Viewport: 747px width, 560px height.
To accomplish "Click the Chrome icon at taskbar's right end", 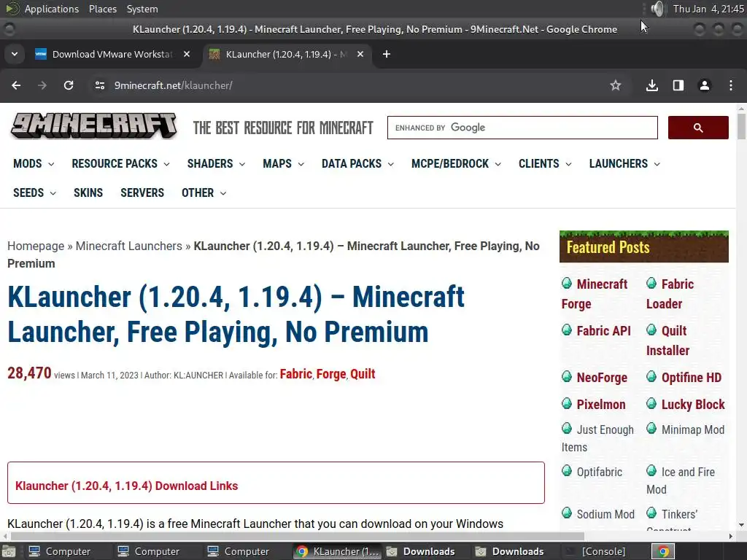I will (663, 551).
